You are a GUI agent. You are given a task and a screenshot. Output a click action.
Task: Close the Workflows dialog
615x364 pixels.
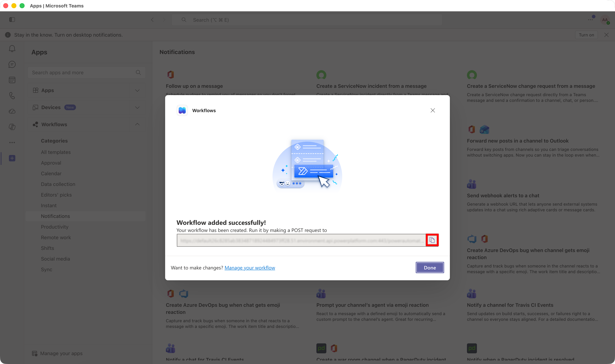(x=433, y=110)
